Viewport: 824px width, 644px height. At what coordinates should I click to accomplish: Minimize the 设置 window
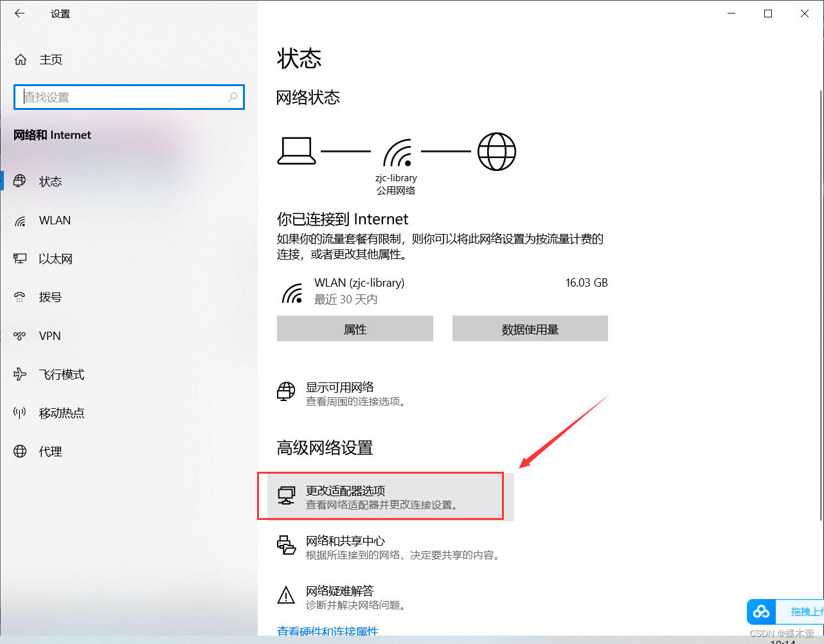731,13
